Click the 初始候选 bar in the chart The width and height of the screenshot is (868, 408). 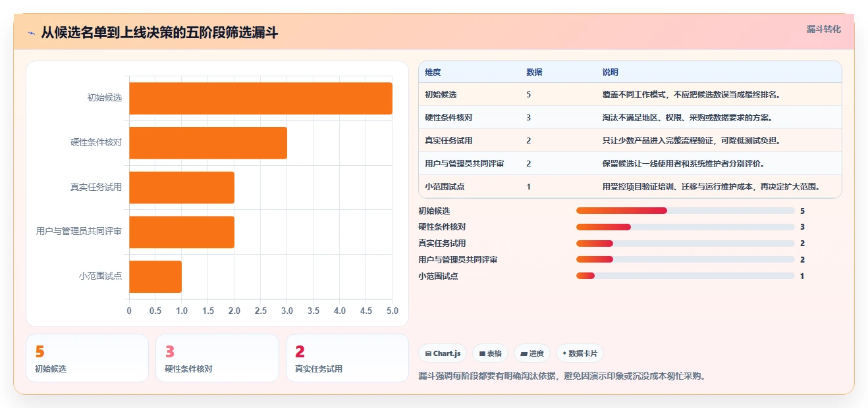[261, 98]
